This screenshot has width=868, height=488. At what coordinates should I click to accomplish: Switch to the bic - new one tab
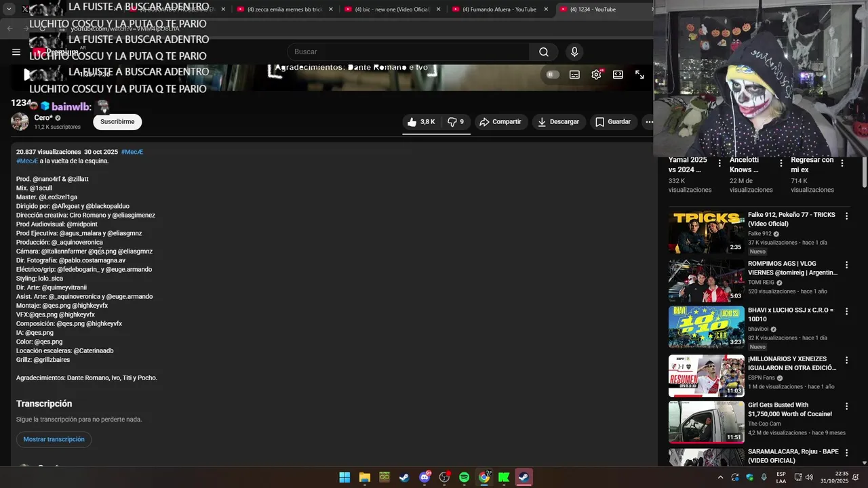pos(393,9)
